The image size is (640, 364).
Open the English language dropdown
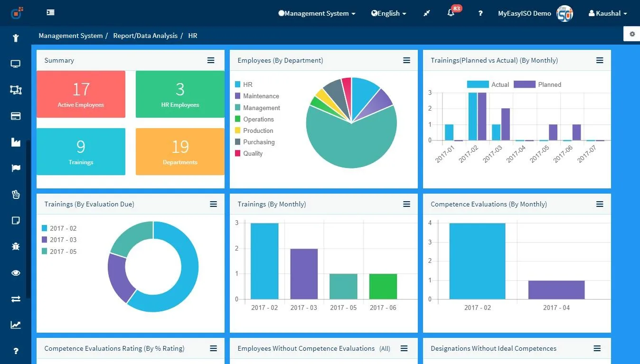tap(389, 13)
